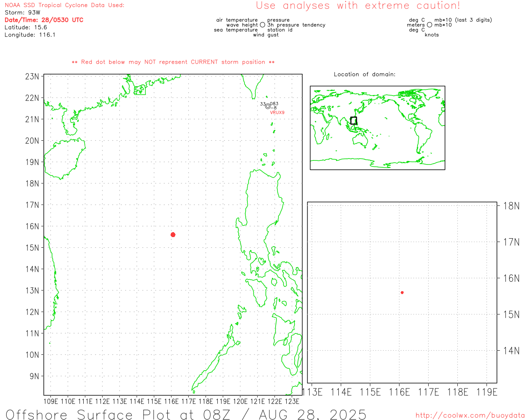Image resolution: width=525 pixels, height=420 pixels.
Task: Open the coolwx.com/buoydata link
Action: [x=470, y=415]
